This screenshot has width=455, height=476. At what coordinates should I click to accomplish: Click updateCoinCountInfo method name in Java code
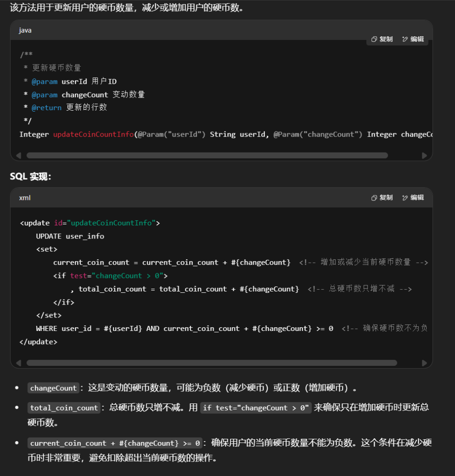tap(93, 134)
